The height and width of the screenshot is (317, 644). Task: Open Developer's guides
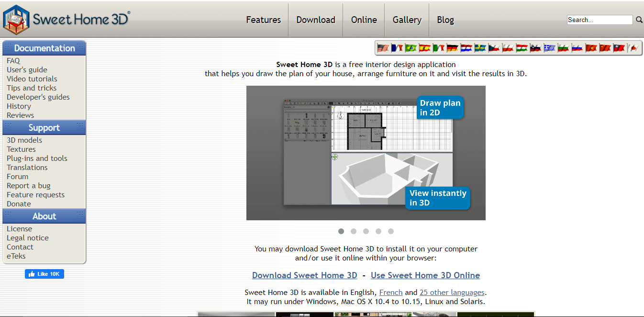coord(38,97)
